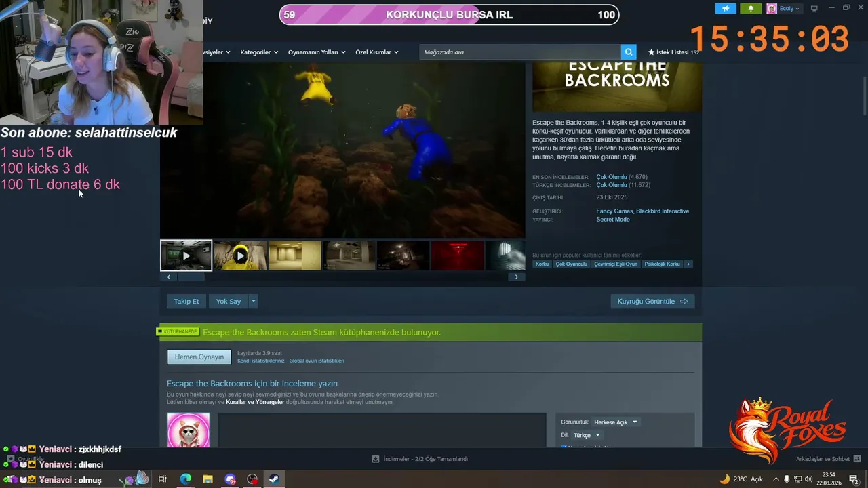Image resolution: width=868 pixels, height=488 pixels.
Task: Open İstek Listesi wishlist link
Action: tap(673, 52)
